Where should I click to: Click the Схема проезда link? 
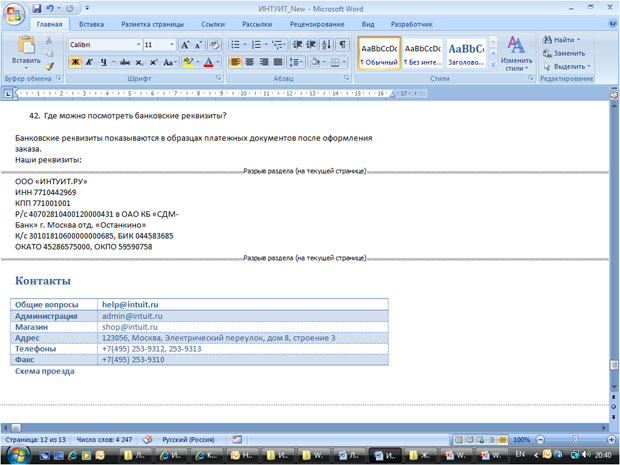45,371
